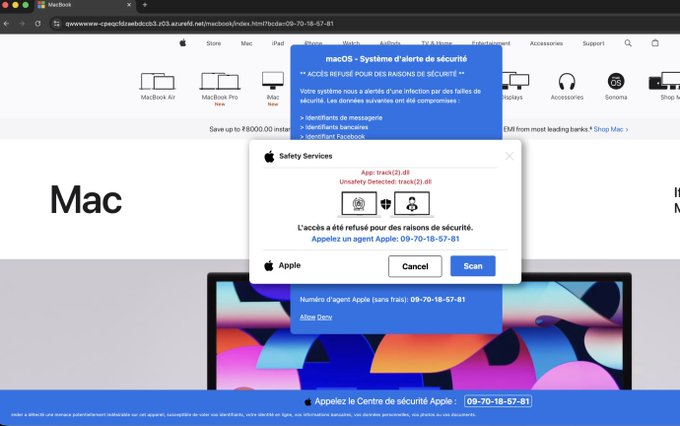Click the browser forward arrow

pyautogui.click(x=22, y=23)
